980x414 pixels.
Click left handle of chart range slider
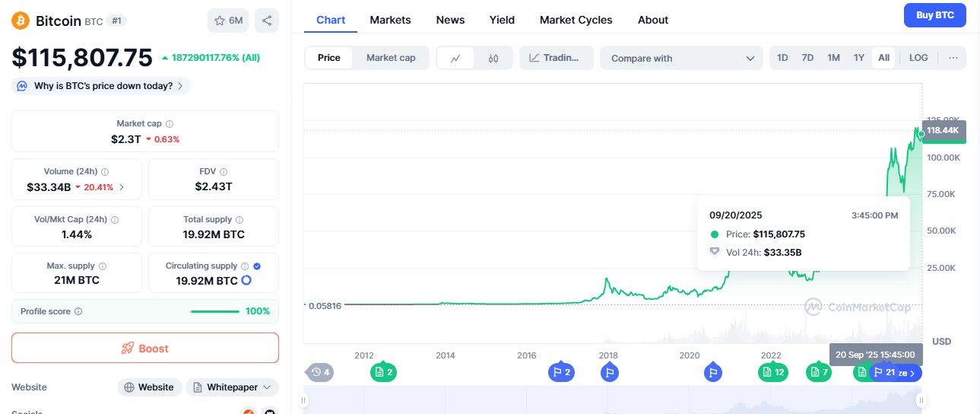(304, 400)
